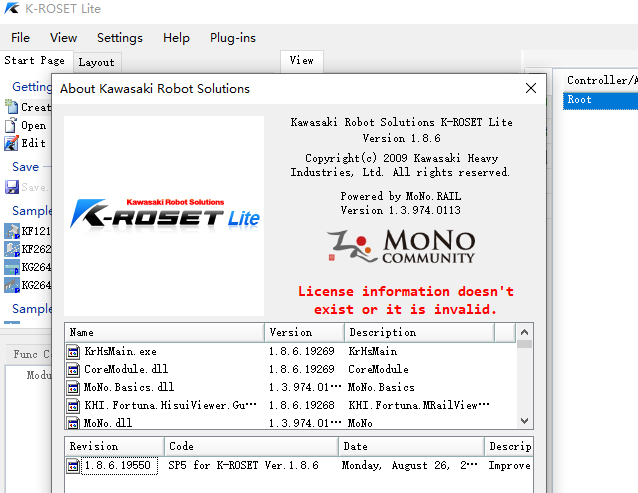The height and width of the screenshot is (493, 638).
Task: Select the KrHsMain.exe file icon
Action: 74,351
